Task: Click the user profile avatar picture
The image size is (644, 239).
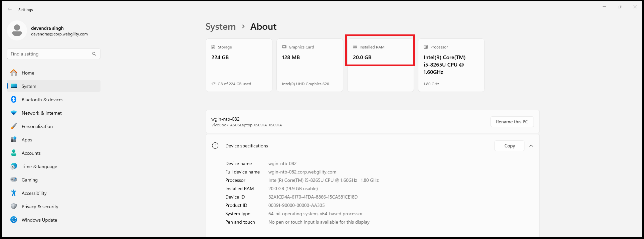Action: 17,30
